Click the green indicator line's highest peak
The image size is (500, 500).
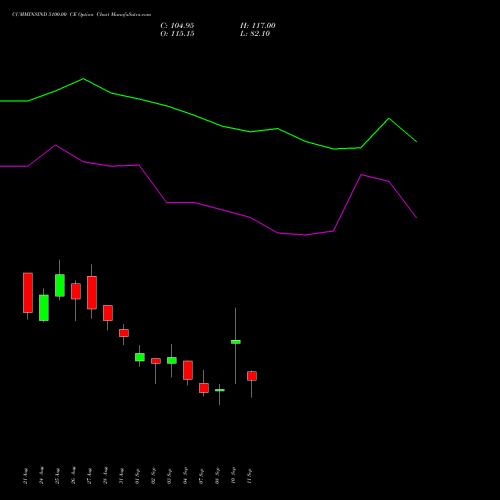click(83, 79)
